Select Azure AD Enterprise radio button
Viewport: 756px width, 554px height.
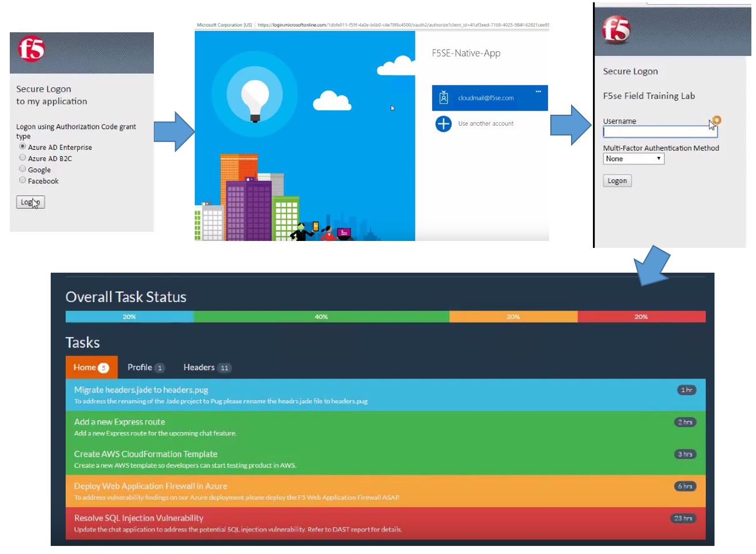pyautogui.click(x=22, y=146)
